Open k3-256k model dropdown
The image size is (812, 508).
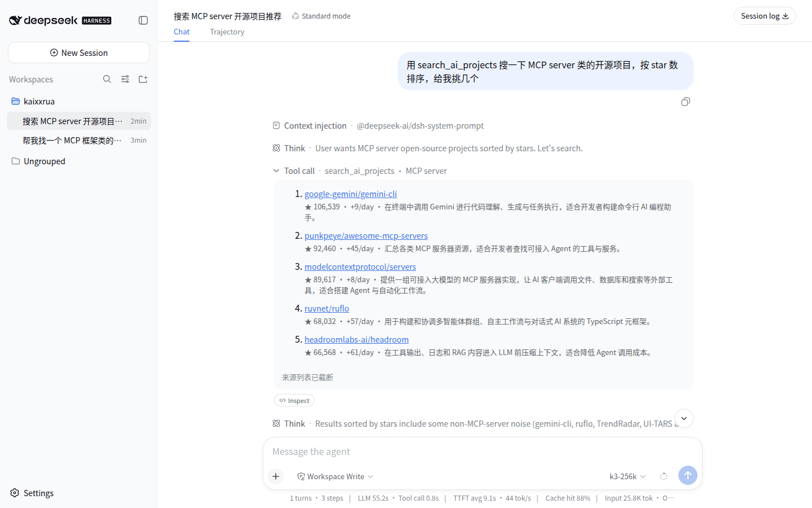628,476
